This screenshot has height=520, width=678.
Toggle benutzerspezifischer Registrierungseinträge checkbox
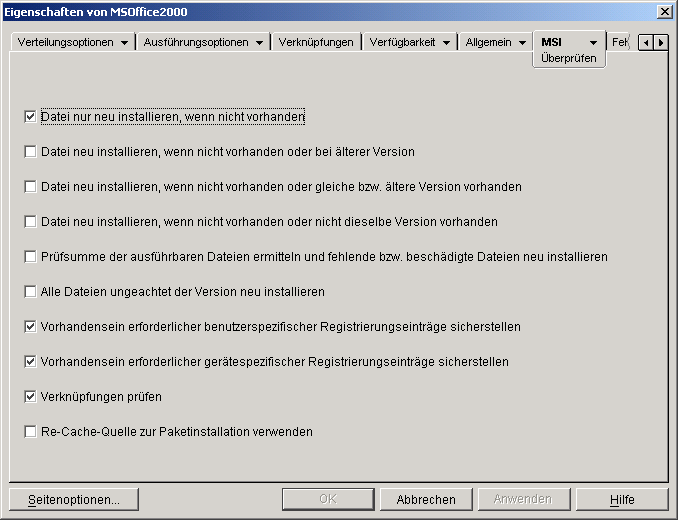[30, 327]
